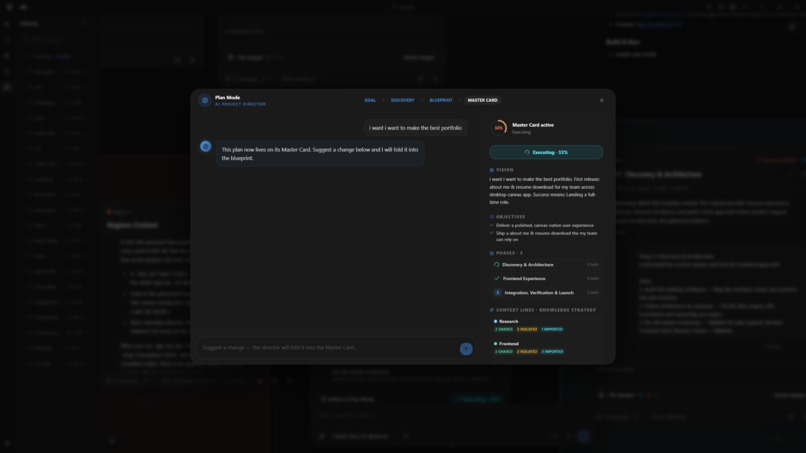
Task: Click checkmark beside 'Ship a about me' objective
Action: pyautogui.click(x=492, y=233)
